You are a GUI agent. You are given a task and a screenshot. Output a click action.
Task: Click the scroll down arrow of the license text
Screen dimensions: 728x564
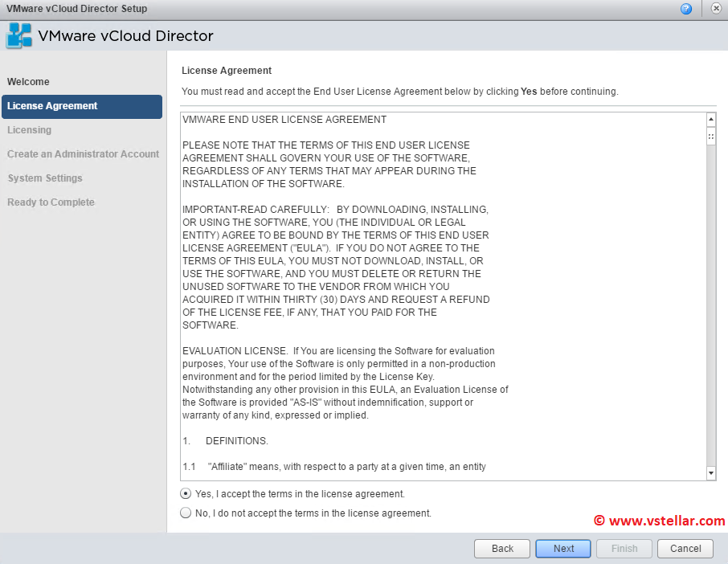[710, 473]
